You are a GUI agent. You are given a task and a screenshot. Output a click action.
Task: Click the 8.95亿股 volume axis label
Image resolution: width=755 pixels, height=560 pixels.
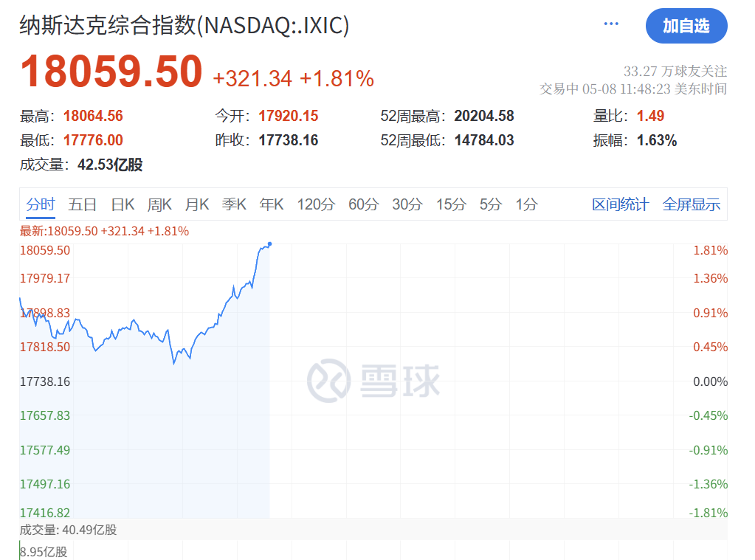tap(44, 552)
